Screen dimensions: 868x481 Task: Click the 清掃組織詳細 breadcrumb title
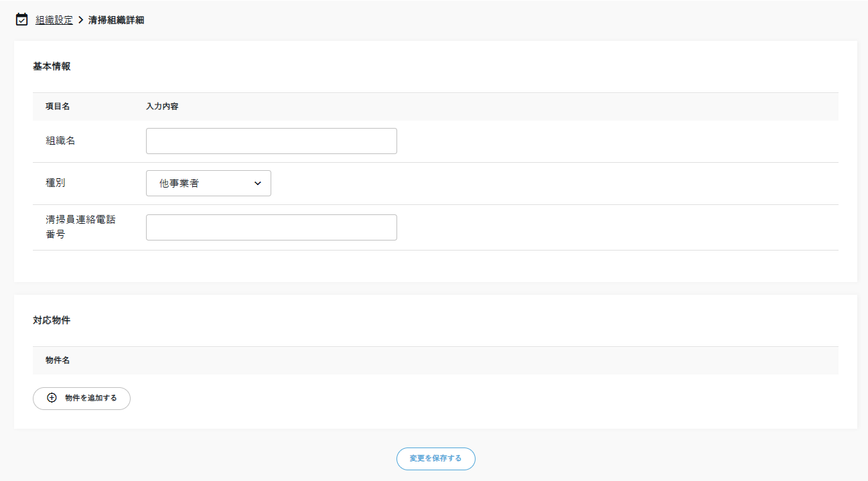(116, 20)
